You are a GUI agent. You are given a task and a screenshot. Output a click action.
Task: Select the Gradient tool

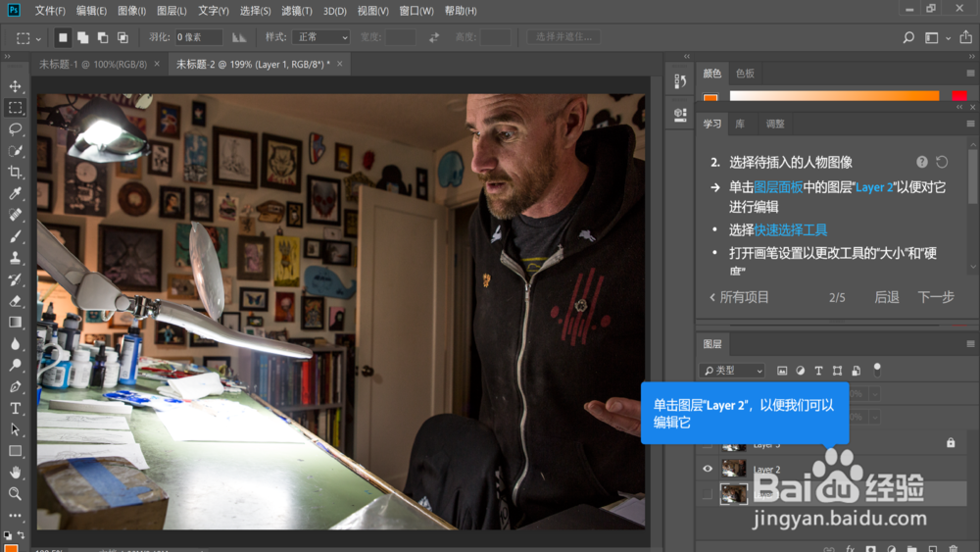15,322
